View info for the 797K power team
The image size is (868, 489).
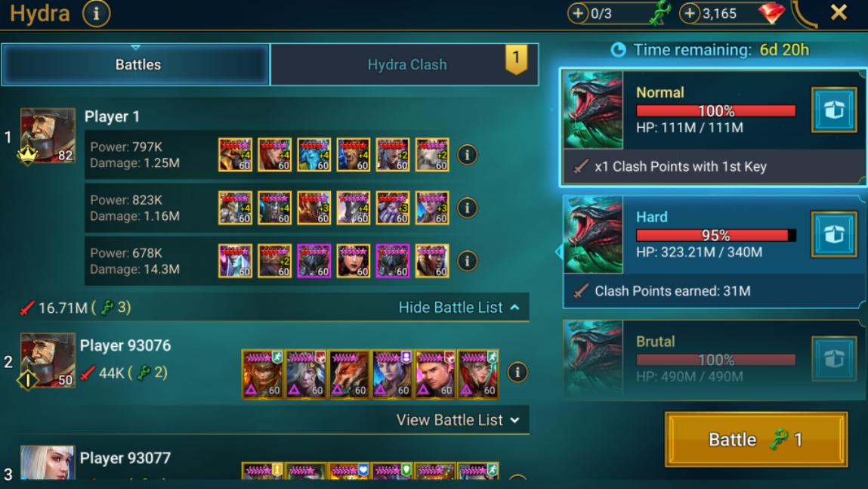pos(467,155)
